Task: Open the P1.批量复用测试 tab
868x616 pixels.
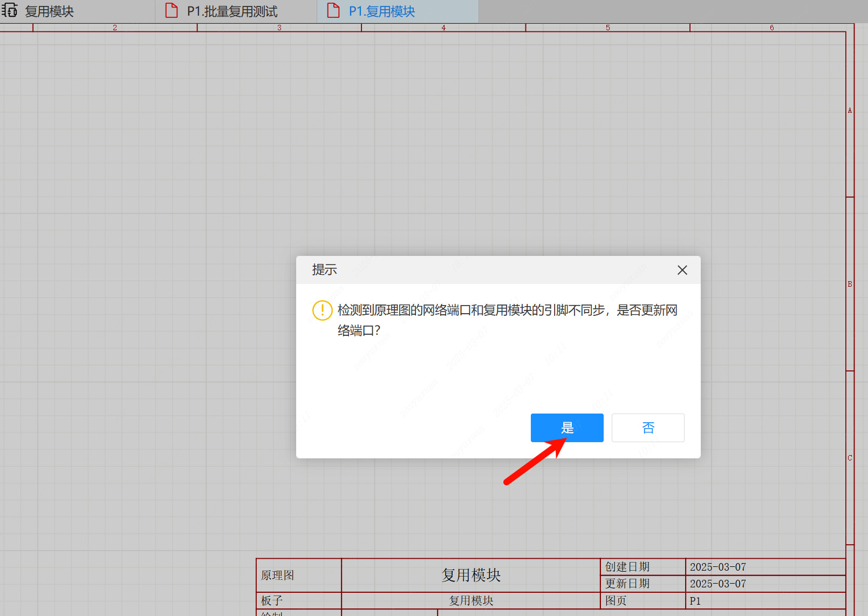Action: [x=232, y=11]
